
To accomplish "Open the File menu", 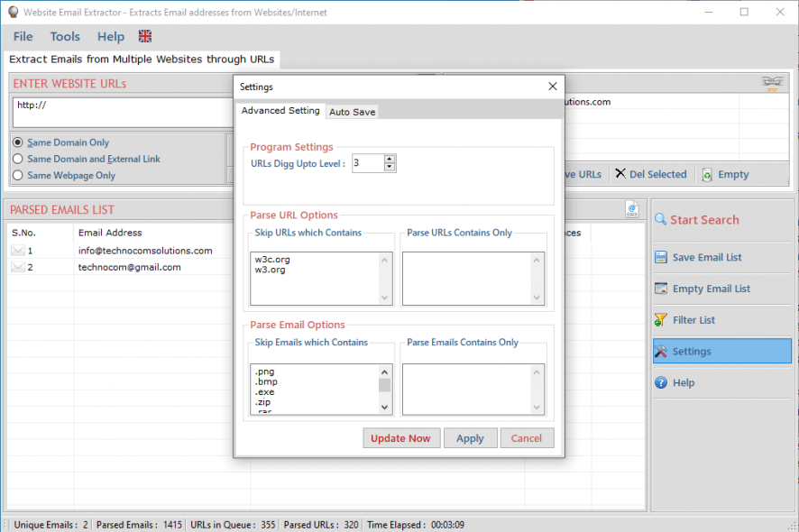I will pos(23,36).
